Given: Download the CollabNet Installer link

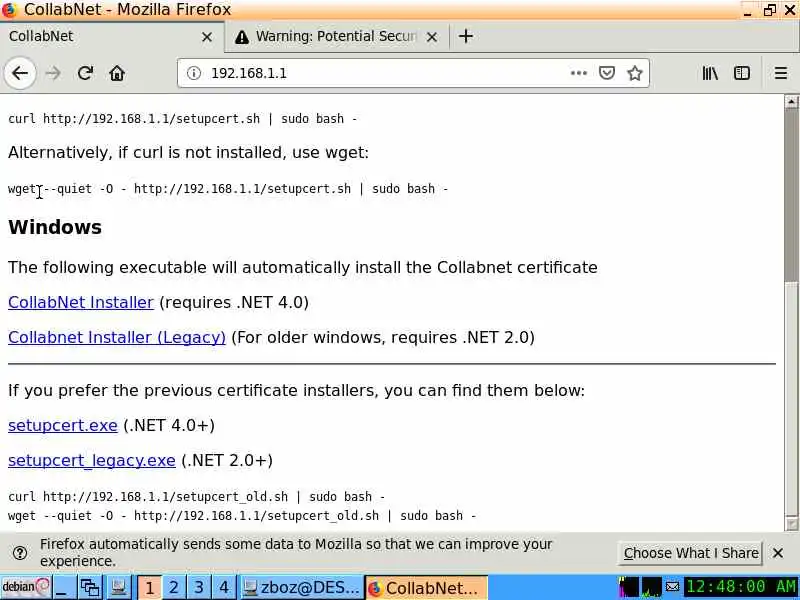Looking at the screenshot, I should [x=81, y=302].
